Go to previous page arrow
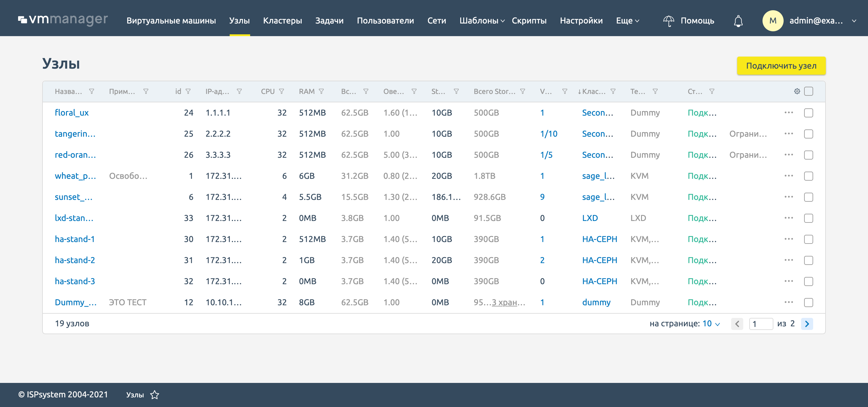The width and height of the screenshot is (868, 407). [x=737, y=324]
